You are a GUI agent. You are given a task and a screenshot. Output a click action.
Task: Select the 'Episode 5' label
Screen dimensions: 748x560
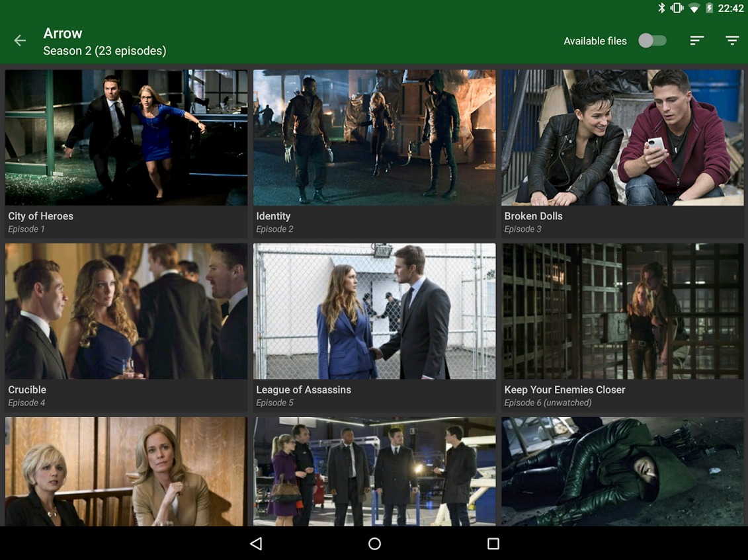274,403
